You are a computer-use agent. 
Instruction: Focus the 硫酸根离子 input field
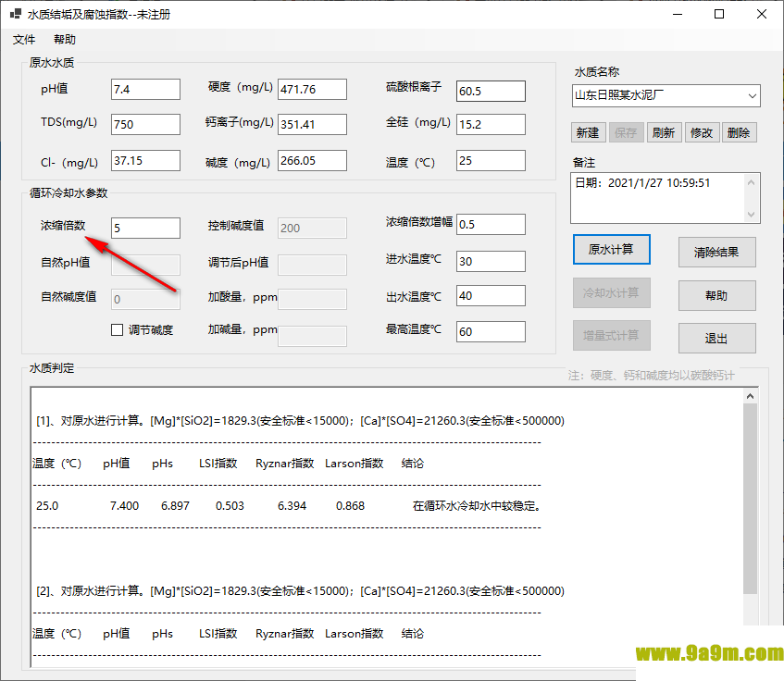coord(491,91)
